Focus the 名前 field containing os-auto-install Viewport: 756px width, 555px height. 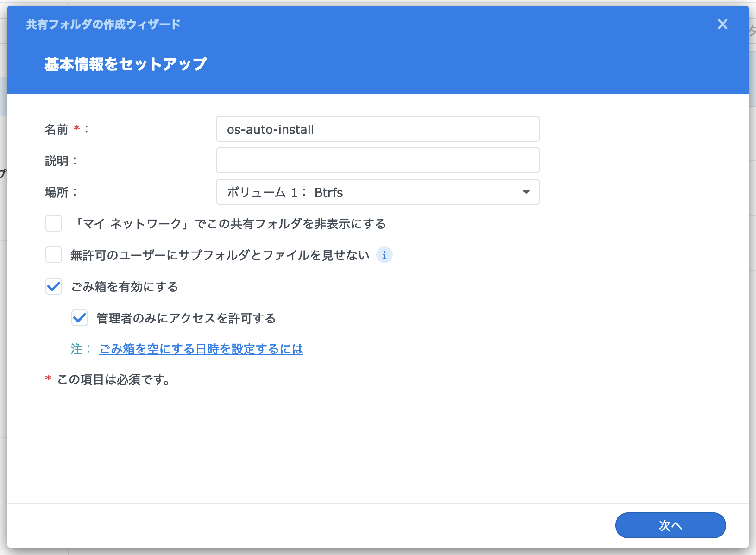tap(378, 129)
